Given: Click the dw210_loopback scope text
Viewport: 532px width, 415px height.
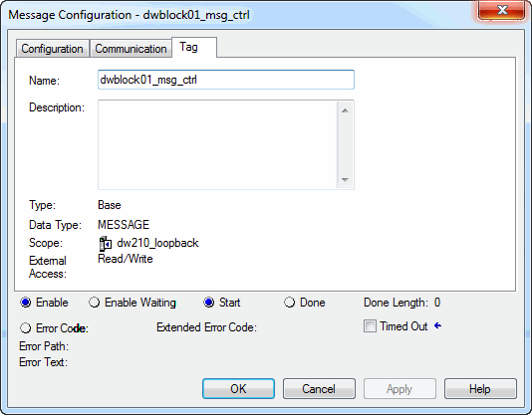Looking at the screenshot, I should click(x=157, y=243).
